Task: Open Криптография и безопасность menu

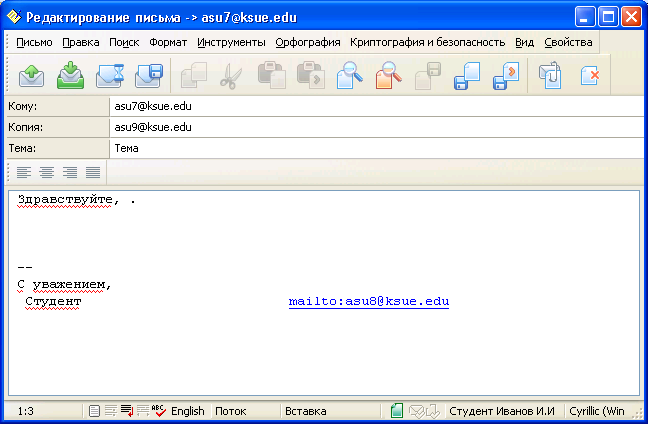Action: [x=427, y=42]
